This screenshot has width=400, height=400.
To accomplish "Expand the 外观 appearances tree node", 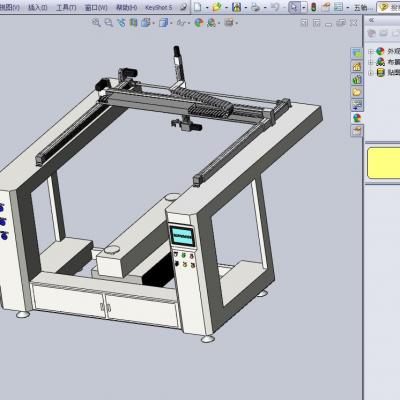I will pyautogui.click(x=370, y=51).
